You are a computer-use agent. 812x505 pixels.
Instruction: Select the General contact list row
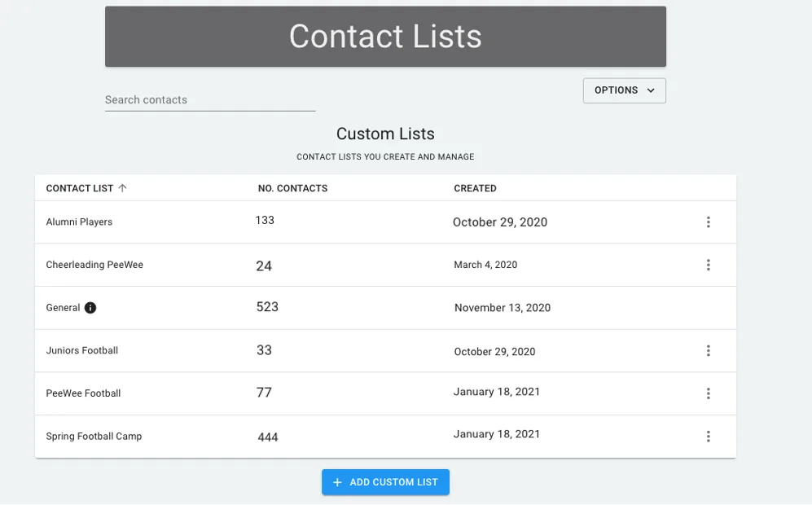click(385, 308)
